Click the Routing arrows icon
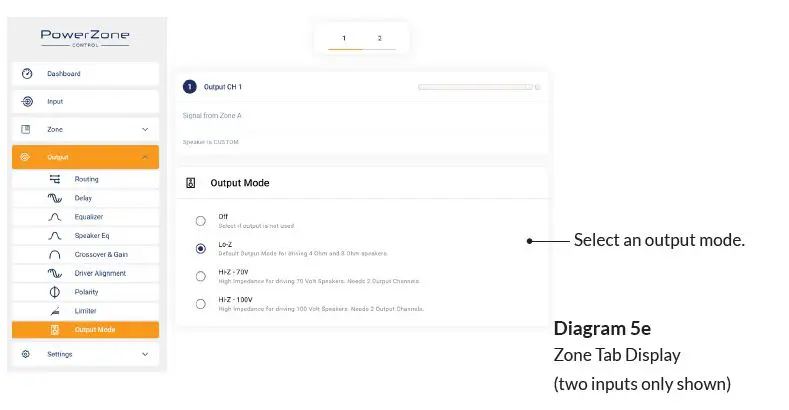Image resolution: width=789 pixels, height=410 pixels. pos(55,179)
